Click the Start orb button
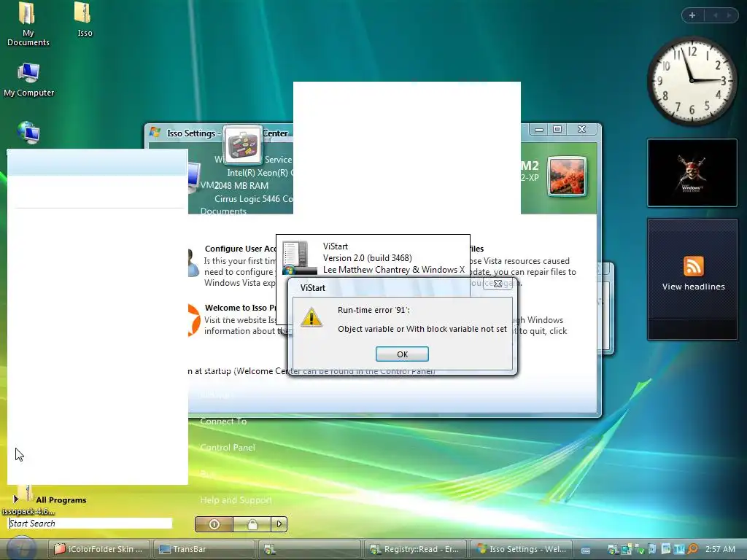Viewport: 747px width, 560px height. tap(21, 548)
